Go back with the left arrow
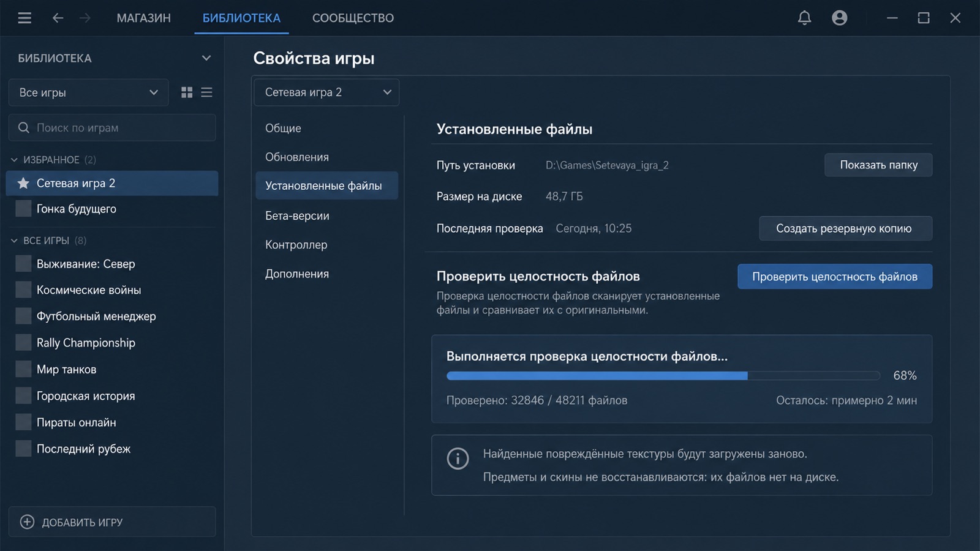Screen dimensions: 980x551 coord(58,18)
